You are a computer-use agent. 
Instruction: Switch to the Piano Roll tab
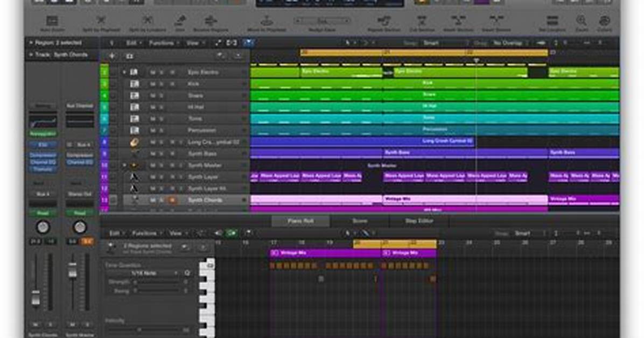[300, 221]
